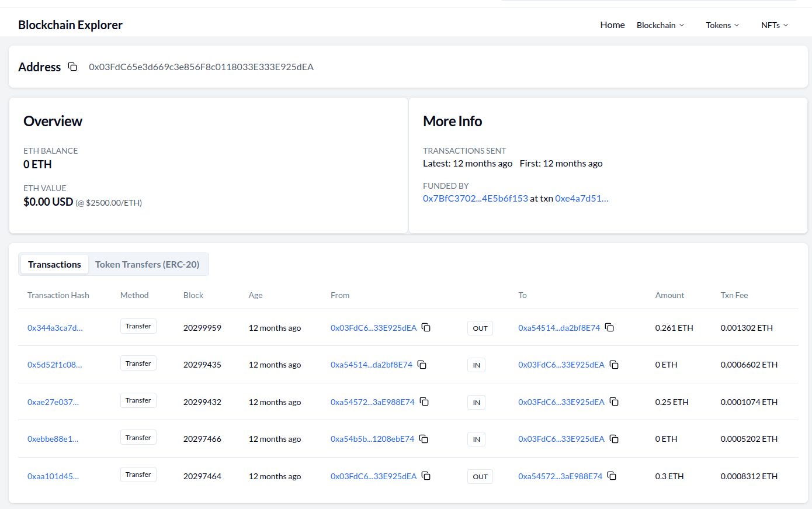Click the IN badge on the 0xae27e037 transaction

click(x=476, y=402)
